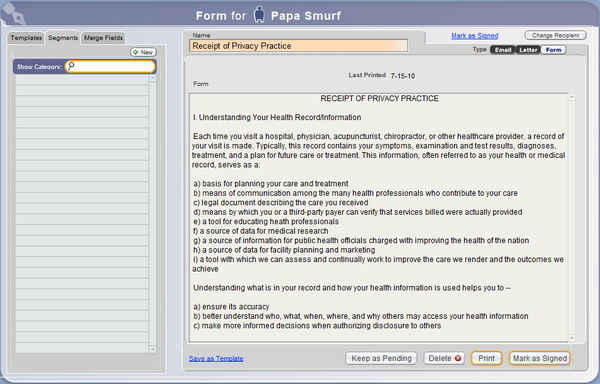This screenshot has width=600, height=384.
Task: Edit the Name field Receipt of Privacy Practice
Action: point(298,46)
